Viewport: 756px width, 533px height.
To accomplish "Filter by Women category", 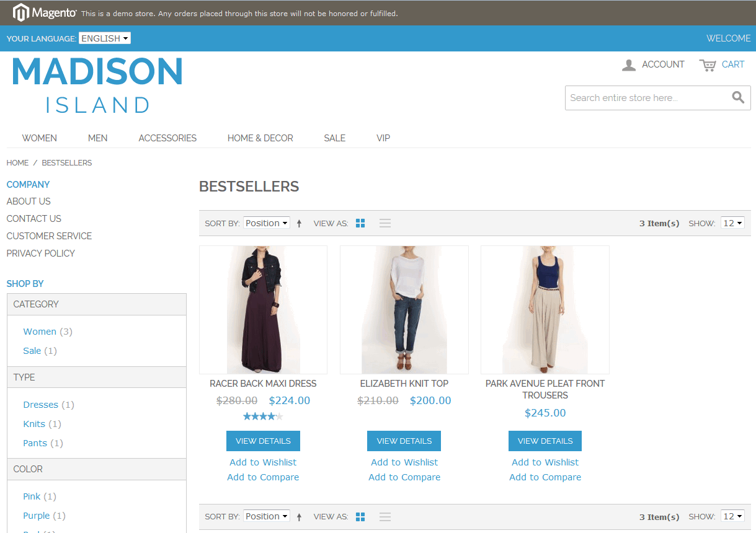I will pyautogui.click(x=40, y=332).
